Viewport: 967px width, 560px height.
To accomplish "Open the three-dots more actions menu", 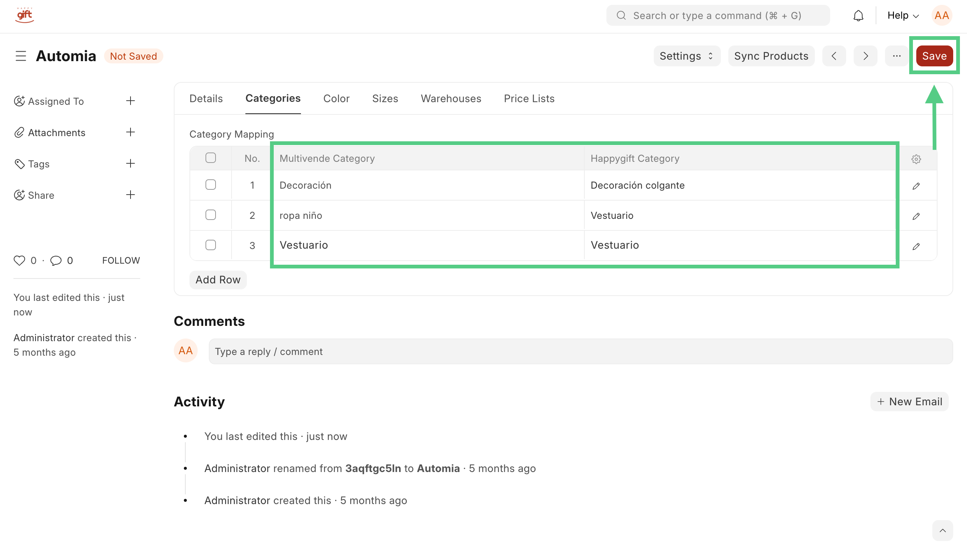I will pyautogui.click(x=897, y=56).
